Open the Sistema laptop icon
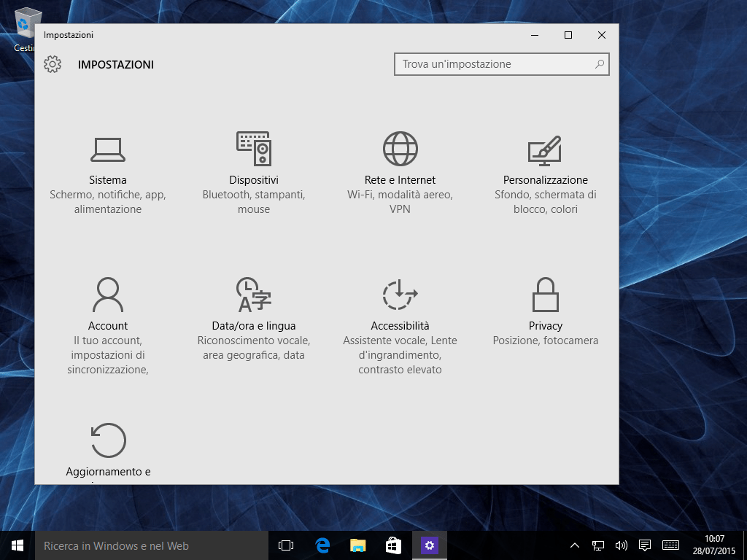 108,149
